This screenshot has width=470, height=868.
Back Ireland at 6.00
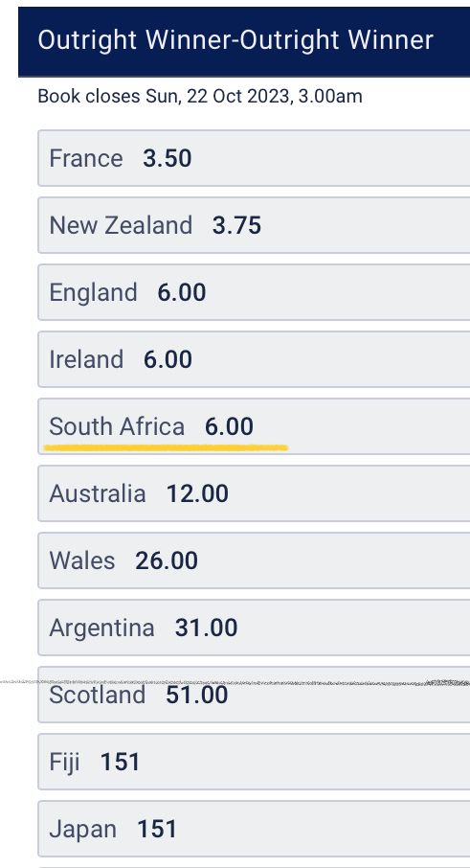click(x=254, y=359)
